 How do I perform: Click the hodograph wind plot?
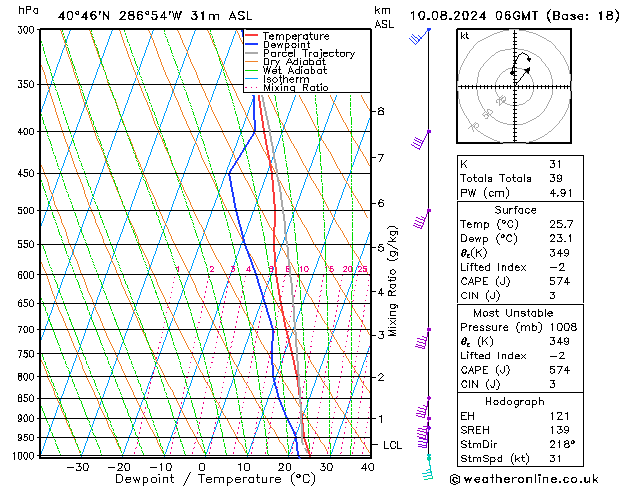514,86
